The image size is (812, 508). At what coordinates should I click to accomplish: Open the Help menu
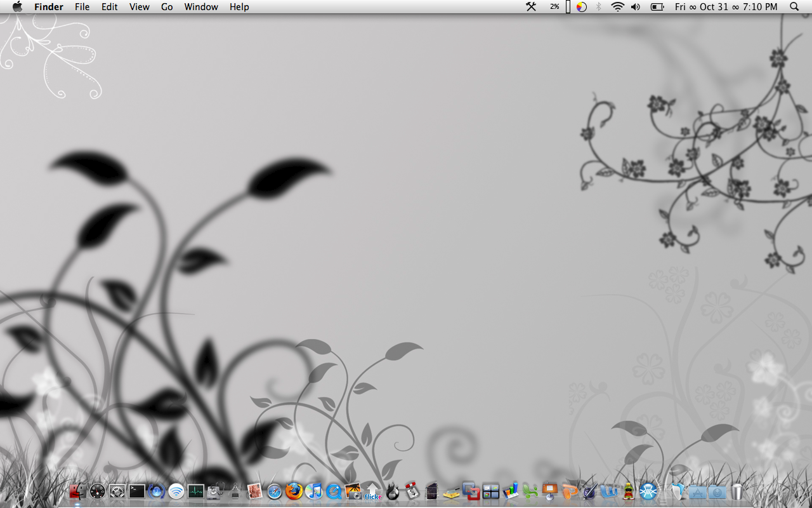point(239,7)
